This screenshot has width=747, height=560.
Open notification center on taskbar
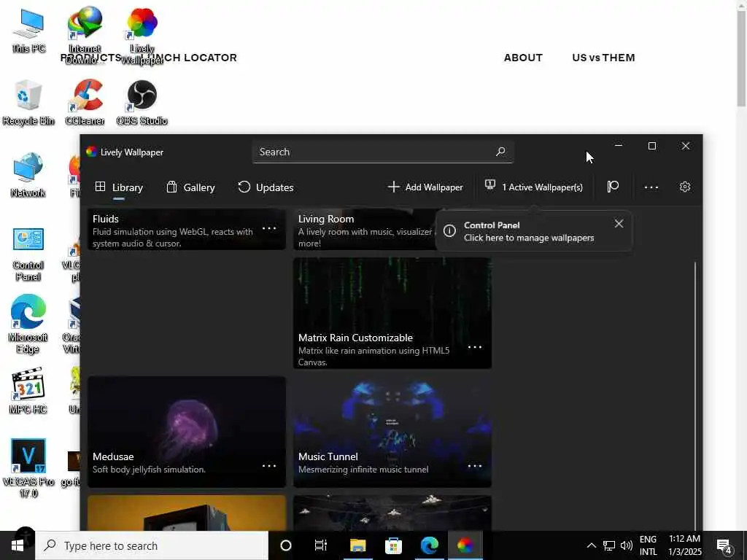tap(724, 547)
